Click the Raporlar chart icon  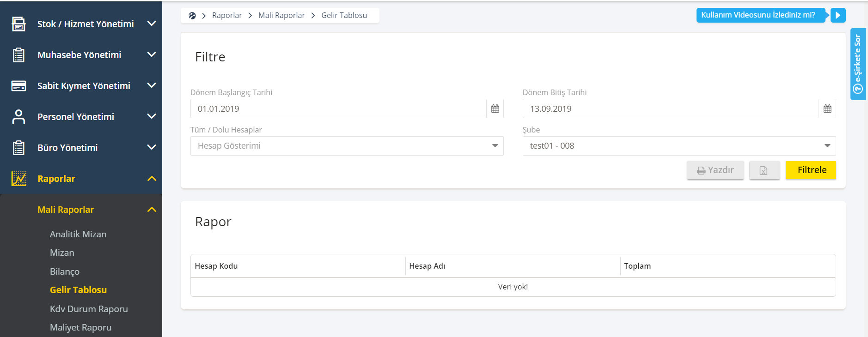click(18, 179)
